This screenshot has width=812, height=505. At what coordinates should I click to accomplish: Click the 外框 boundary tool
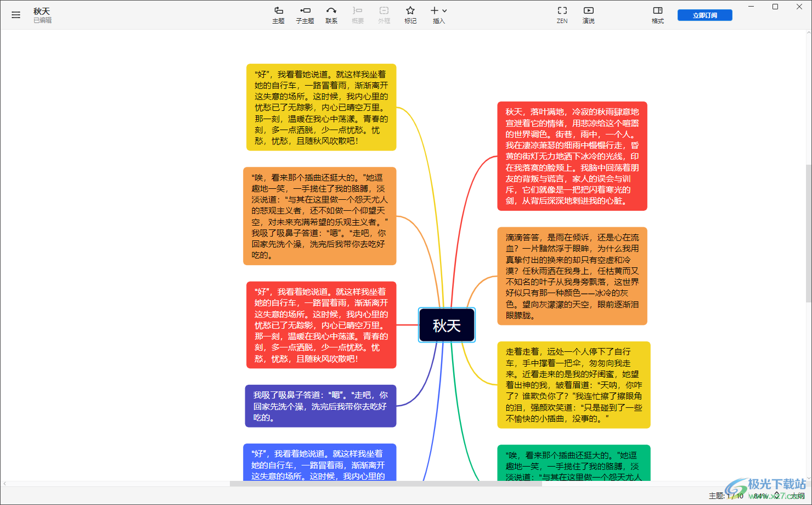coord(384,15)
